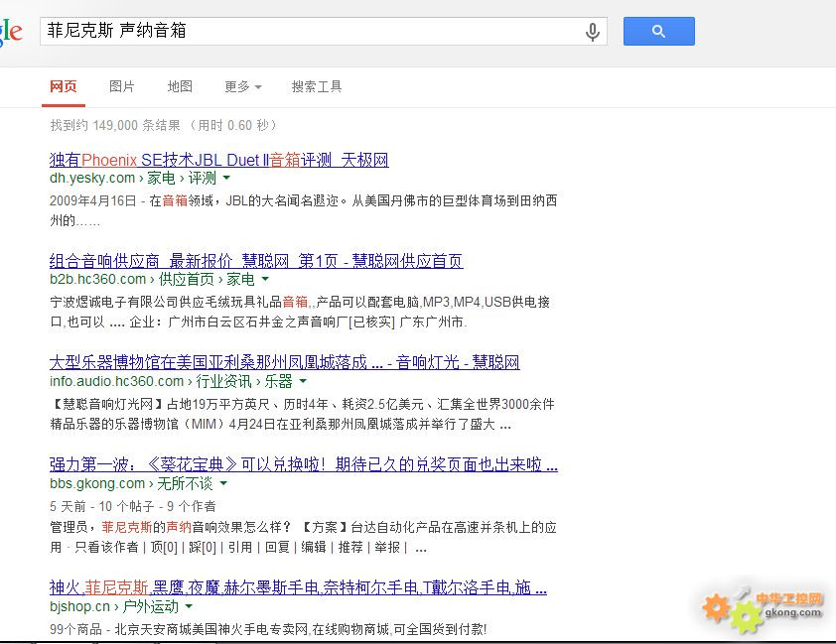836x644 pixels.
Task: Select the 网页 tab
Action: 64,86
